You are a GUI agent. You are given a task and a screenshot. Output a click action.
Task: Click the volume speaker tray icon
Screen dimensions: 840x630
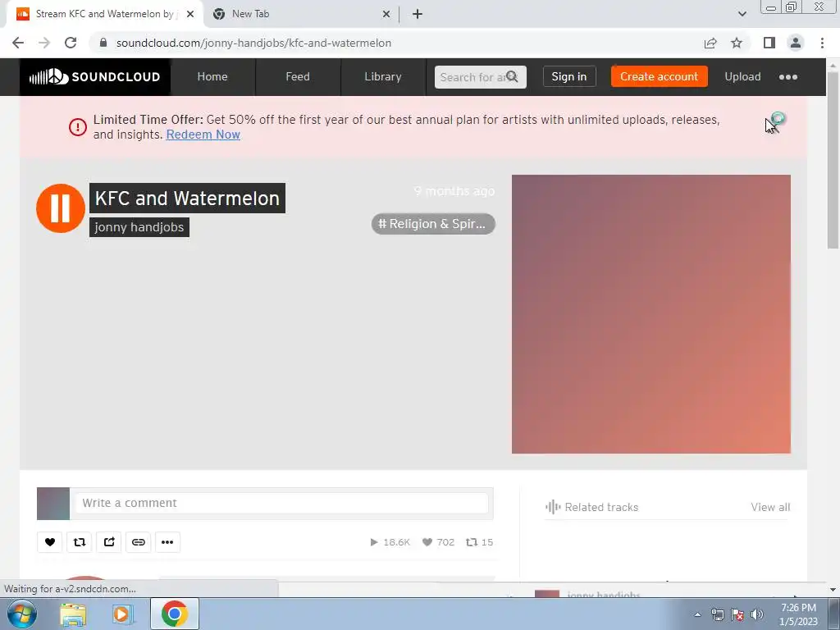click(x=757, y=614)
